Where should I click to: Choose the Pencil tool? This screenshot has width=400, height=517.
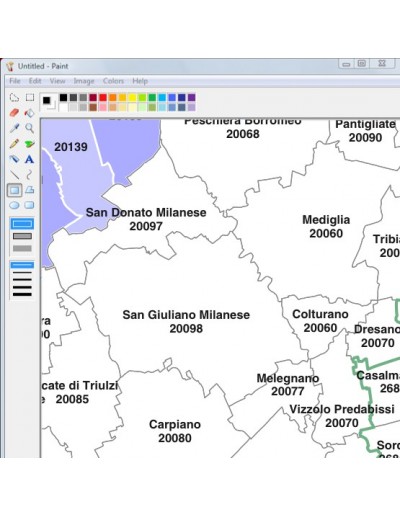(14, 144)
